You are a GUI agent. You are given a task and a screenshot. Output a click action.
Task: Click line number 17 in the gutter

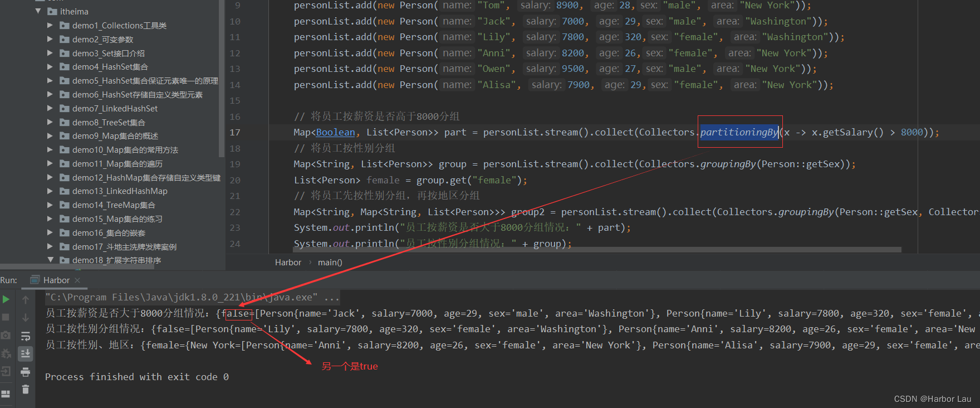[235, 132]
